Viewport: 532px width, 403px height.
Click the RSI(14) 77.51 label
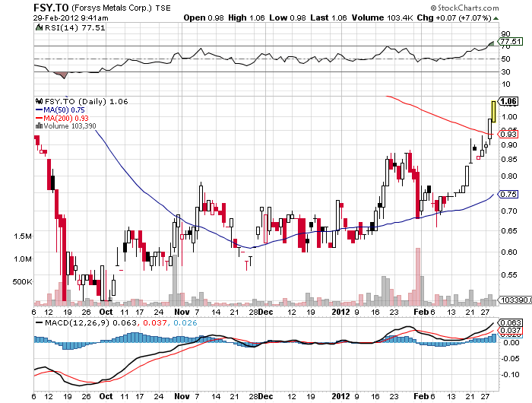coord(74,27)
